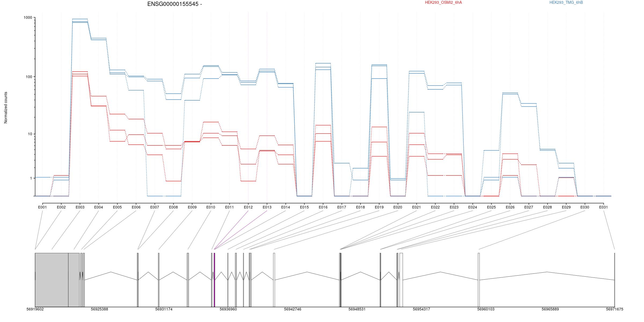Click the 10 y-axis tick label

30,134
